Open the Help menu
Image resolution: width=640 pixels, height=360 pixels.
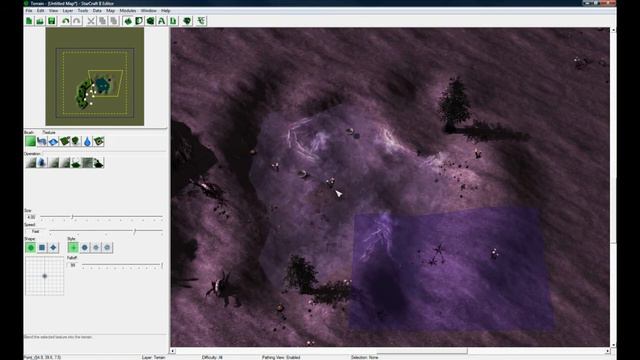pyautogui.click(x=165, y=11)
